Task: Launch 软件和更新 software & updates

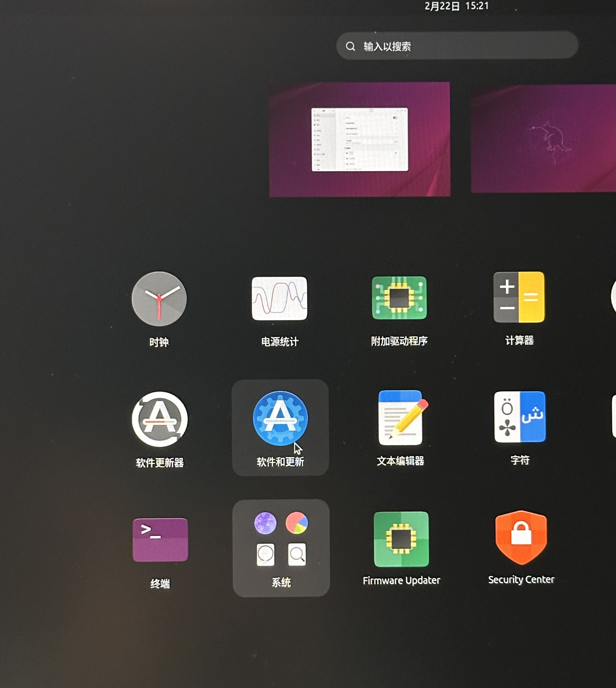Action: 280,418
